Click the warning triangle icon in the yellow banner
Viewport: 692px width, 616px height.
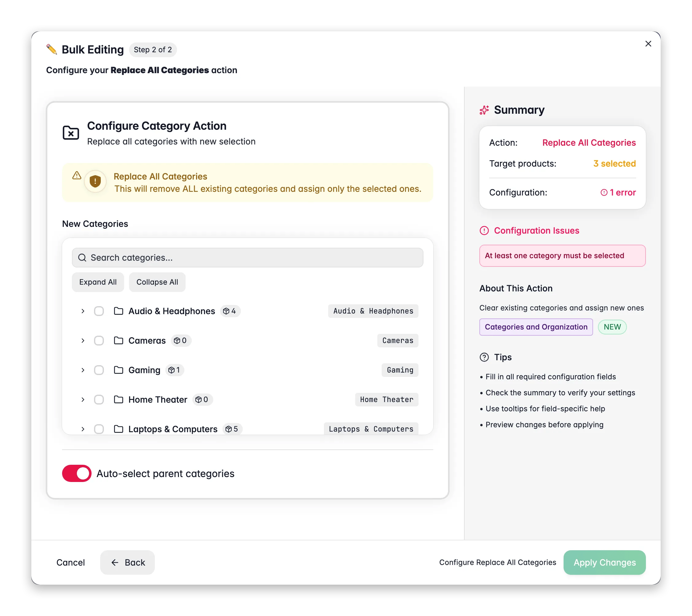[77, 175]
